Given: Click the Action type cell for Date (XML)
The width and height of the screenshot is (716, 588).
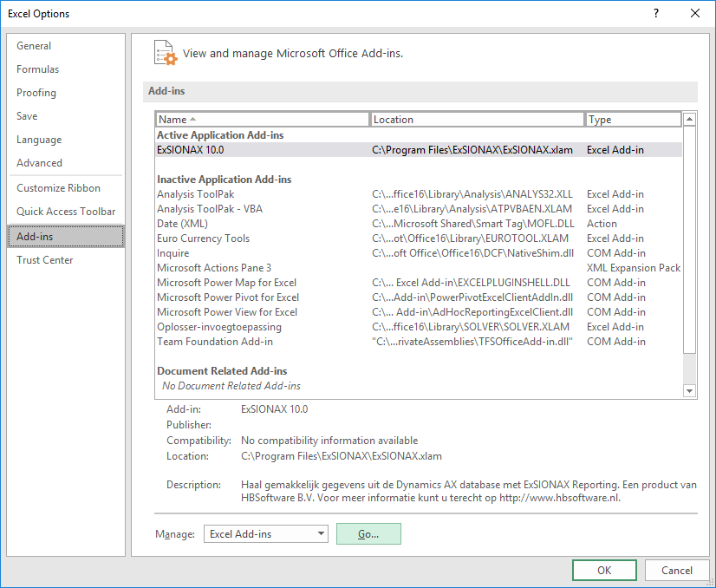Looking at the screenshot, I should coord(602,224).
